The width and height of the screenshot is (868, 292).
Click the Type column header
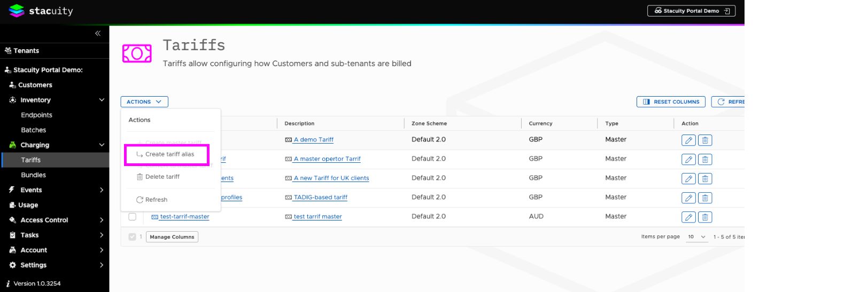(x=611, y=123)
